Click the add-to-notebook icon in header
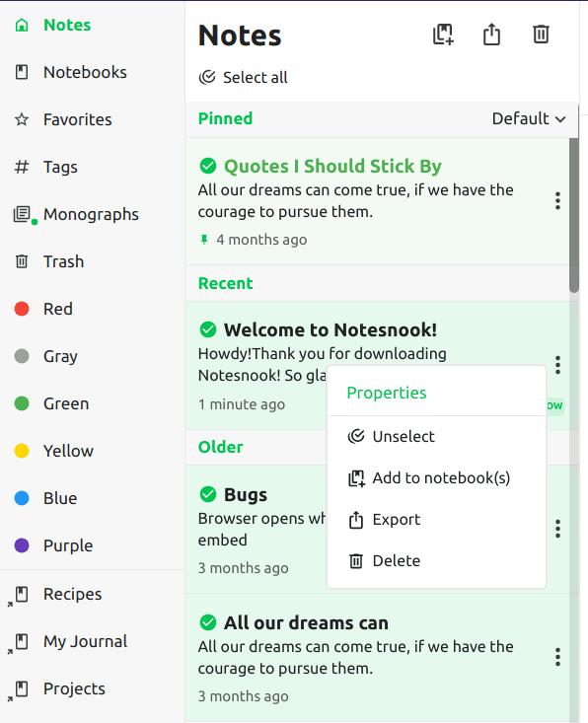 [x=443, y=35]
